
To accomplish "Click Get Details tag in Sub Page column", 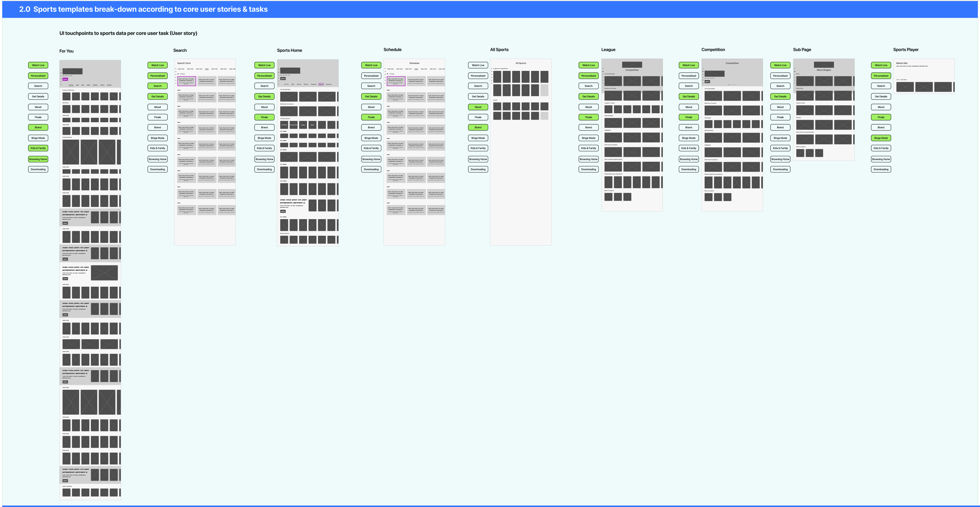I will point(780,97).
